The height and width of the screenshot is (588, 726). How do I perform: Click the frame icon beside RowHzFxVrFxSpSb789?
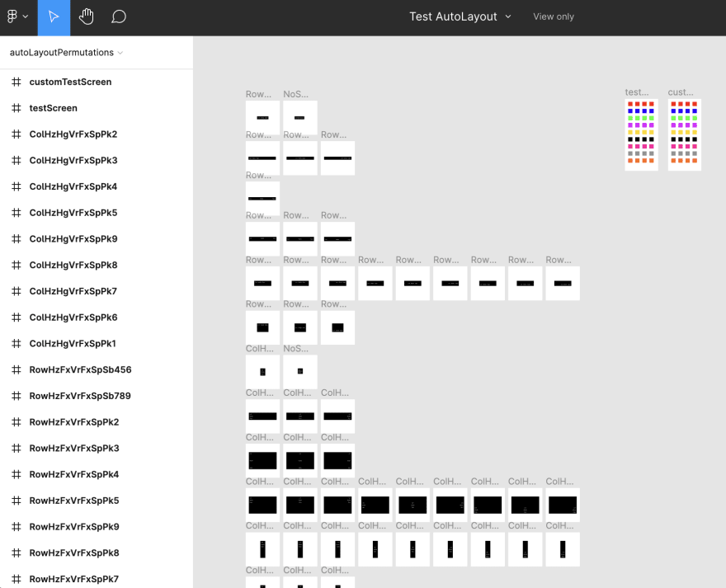pyautogui.click(x=16, y=396)
